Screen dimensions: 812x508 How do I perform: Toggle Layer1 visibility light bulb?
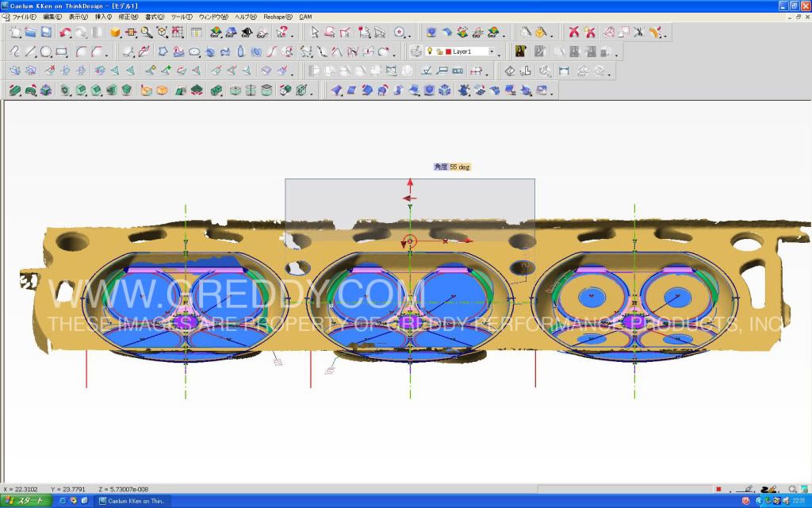click(430, 52)
